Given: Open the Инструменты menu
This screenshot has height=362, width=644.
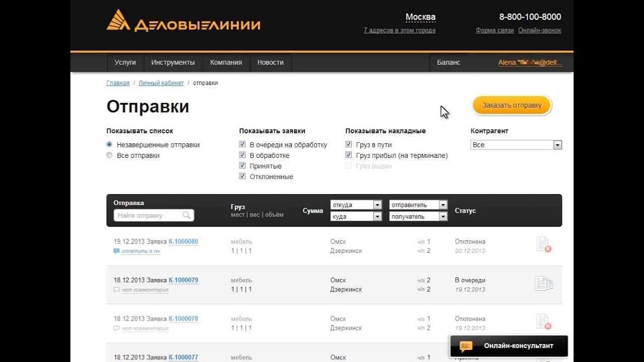Looking at the screenshot, I should click(x=173, y=62).
